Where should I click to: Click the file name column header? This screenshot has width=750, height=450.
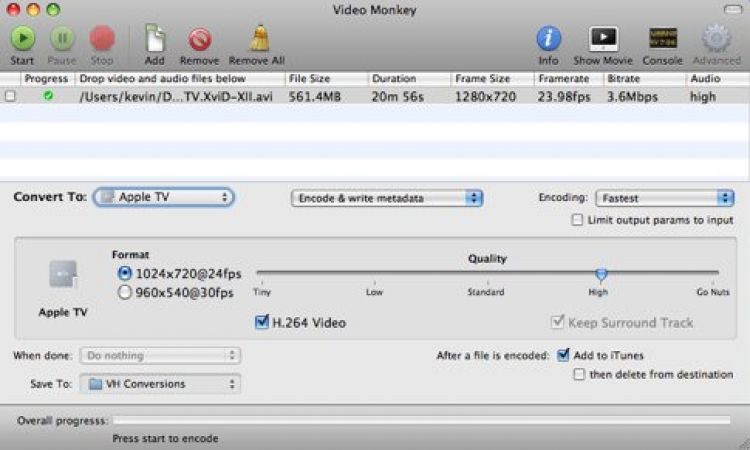(180, 78)
